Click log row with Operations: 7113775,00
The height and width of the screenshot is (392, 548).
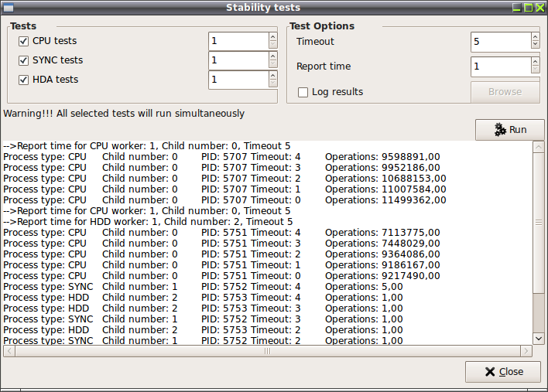pos(221,233)
